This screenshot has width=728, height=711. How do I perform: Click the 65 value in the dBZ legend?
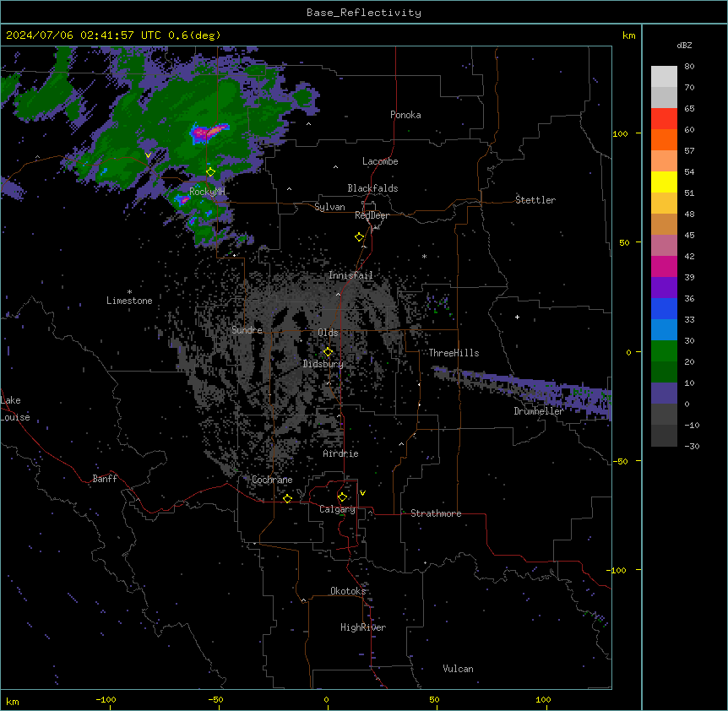coord(689,109)
